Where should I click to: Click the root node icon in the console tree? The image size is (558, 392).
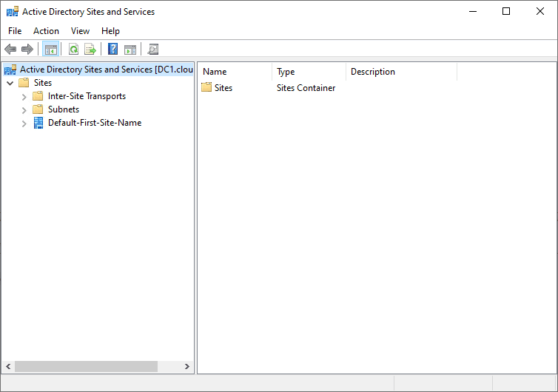point(10,70)
